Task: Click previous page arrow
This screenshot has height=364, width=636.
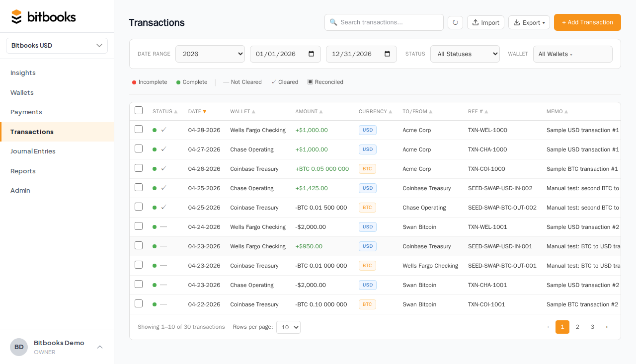Action: (x=549, y=327)
